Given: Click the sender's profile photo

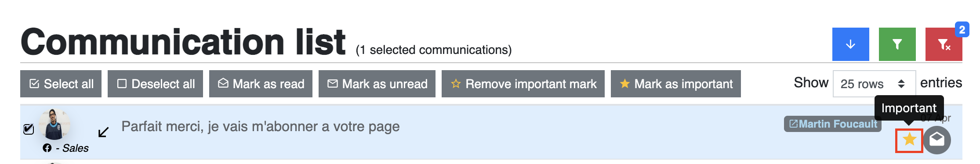Looking at the screenshot, I should (54, 124).
